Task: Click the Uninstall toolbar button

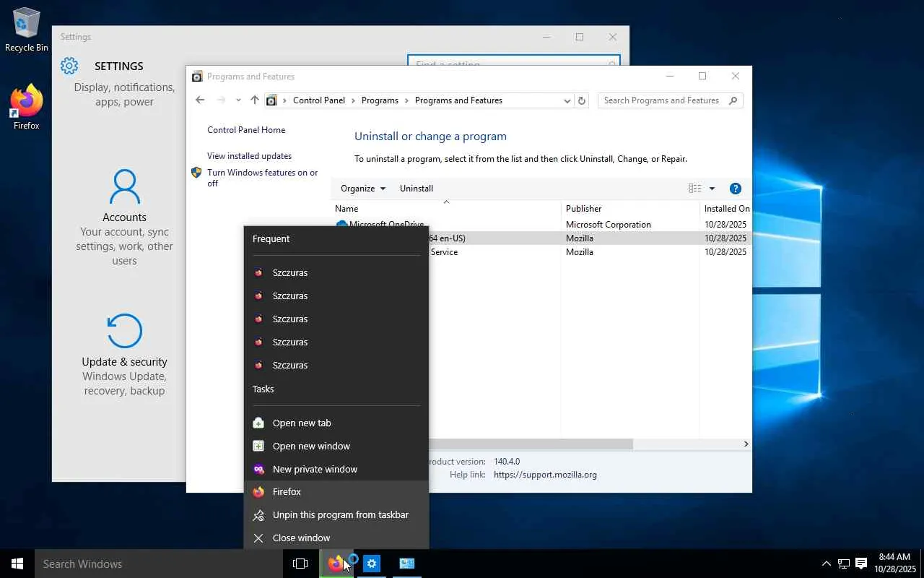Action: tap(417, 189)
